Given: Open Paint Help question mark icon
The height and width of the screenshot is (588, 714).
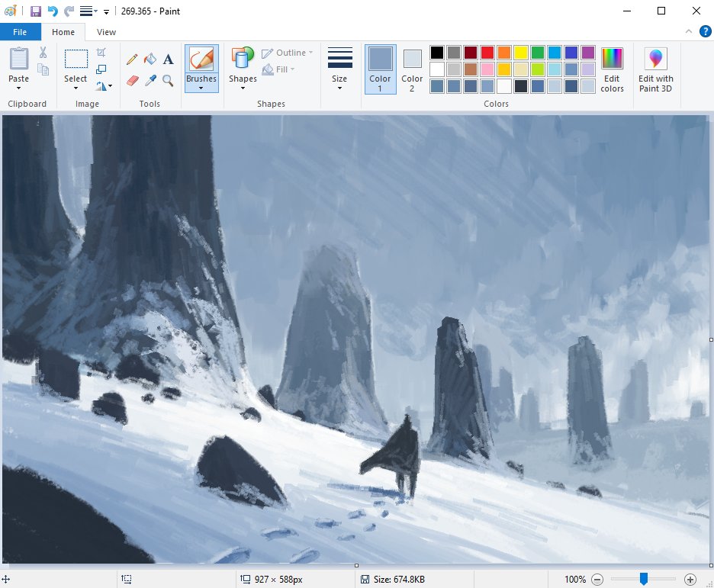Looking at the screenshot, I should [705, 31].
